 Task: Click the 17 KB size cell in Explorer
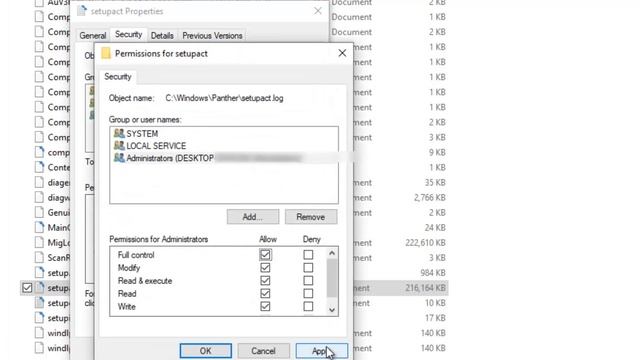tap(435, 318)
